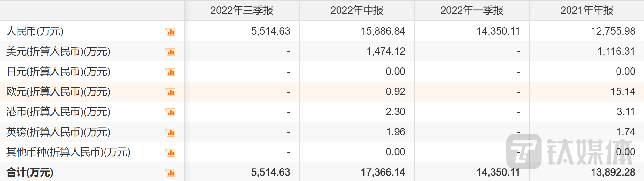Open chart icon for 合计(万元) row

point(170,173)
